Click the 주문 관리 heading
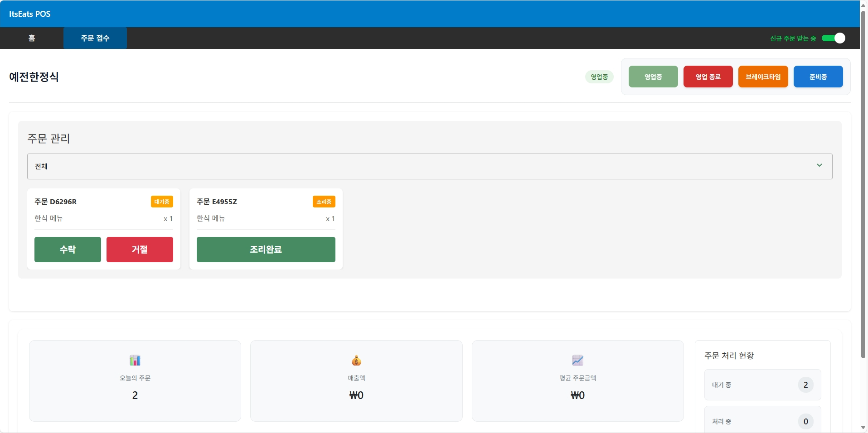Image resolution: width=868 pixels, height=433 pixels. click(x=48, y=138)
